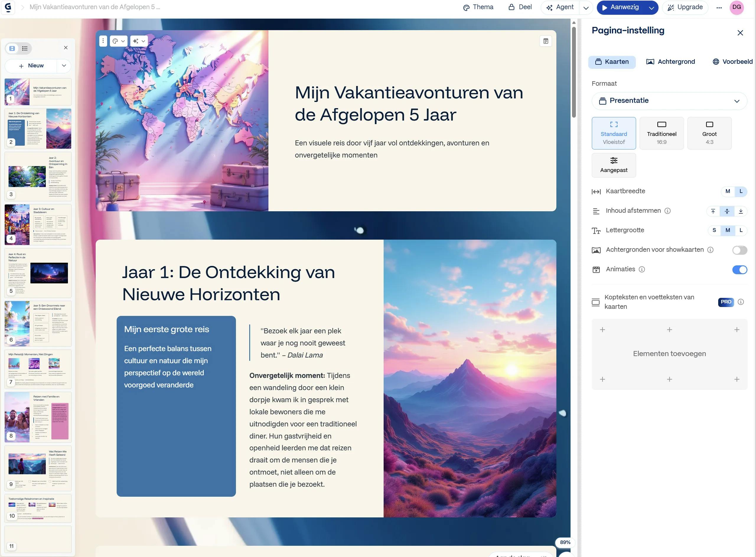Switch sidebar to filmstrip grid view
The height and width of the screenshot is (557, 756).
coord(12,48)
